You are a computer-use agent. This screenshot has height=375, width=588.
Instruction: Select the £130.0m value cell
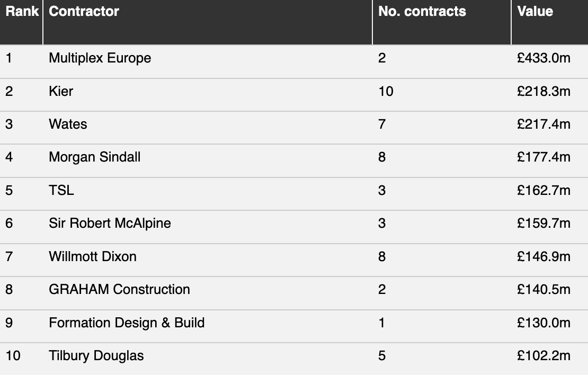click(544, 323)
